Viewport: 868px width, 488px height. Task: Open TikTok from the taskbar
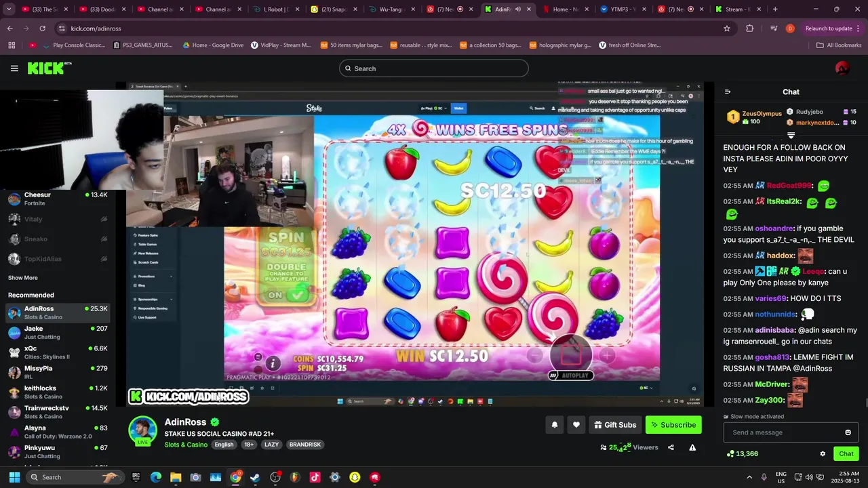315,477
